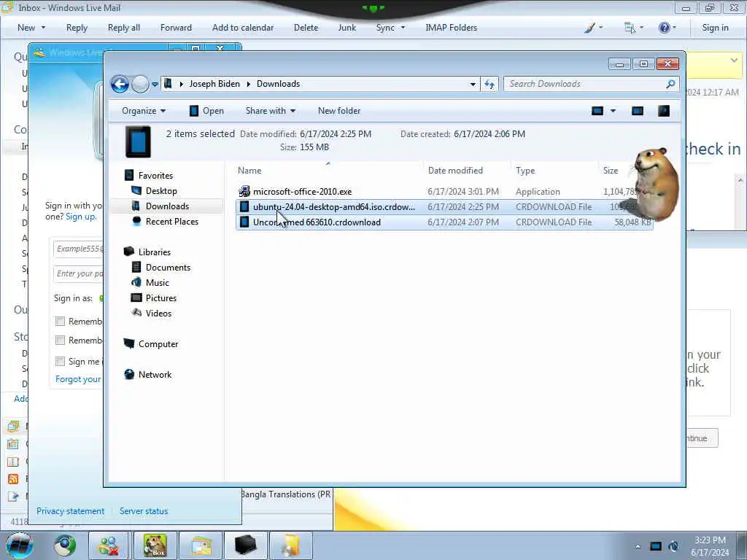Click the Explorer Back navigation arrow
Screen dimensions: 747x560
[120, 85]
